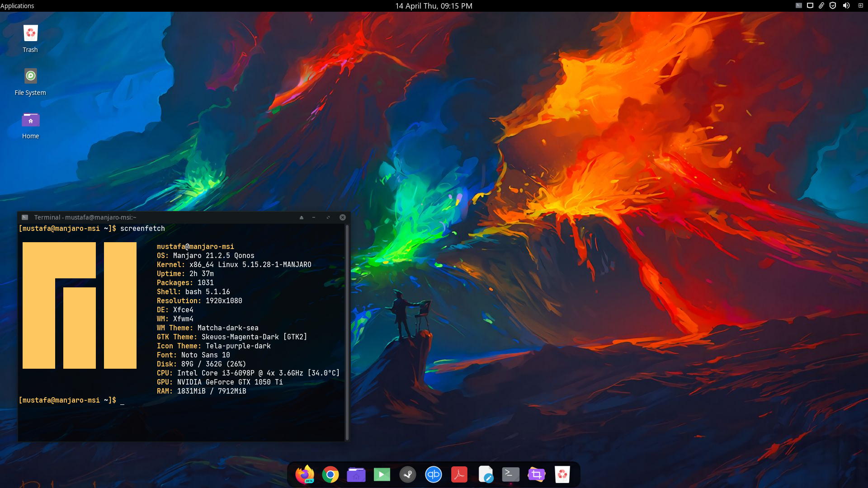Close the Terminal window
Viewport: 868px width, 488px height.
(343, 217)
